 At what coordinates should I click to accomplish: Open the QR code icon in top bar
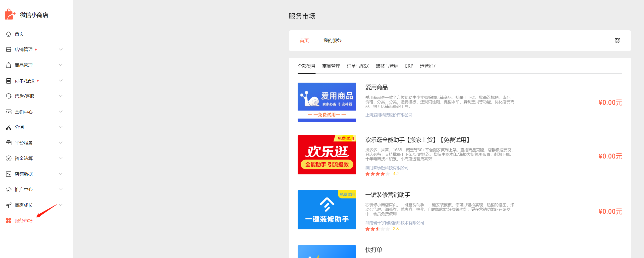pos(617,41)
